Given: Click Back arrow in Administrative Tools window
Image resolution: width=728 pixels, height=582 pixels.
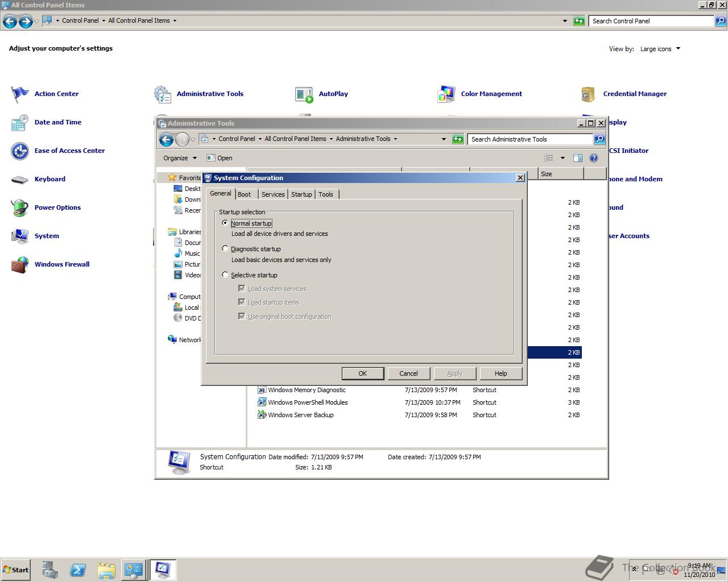Looking at the screenshot, I should 166,139.
